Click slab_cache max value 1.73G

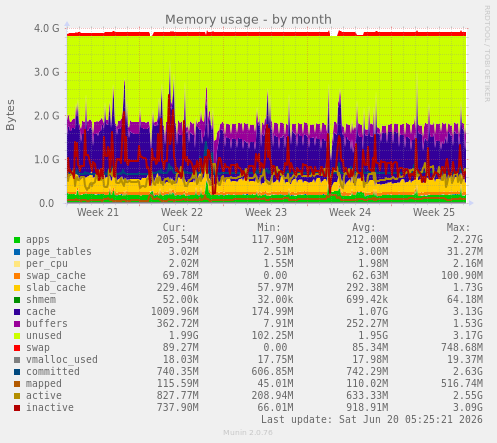pyautogui.click(x=468, y=288)
